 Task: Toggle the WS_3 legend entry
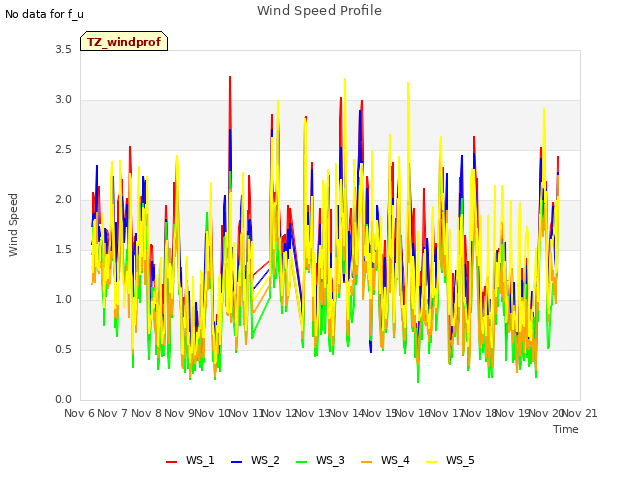(x=320, y=461)
